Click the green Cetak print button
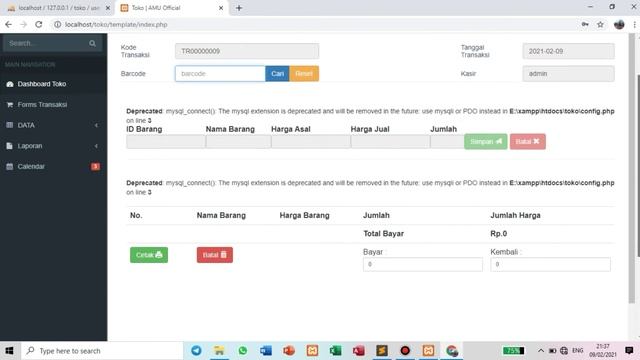Screen dimensions: 640x360 pos(149,255)
